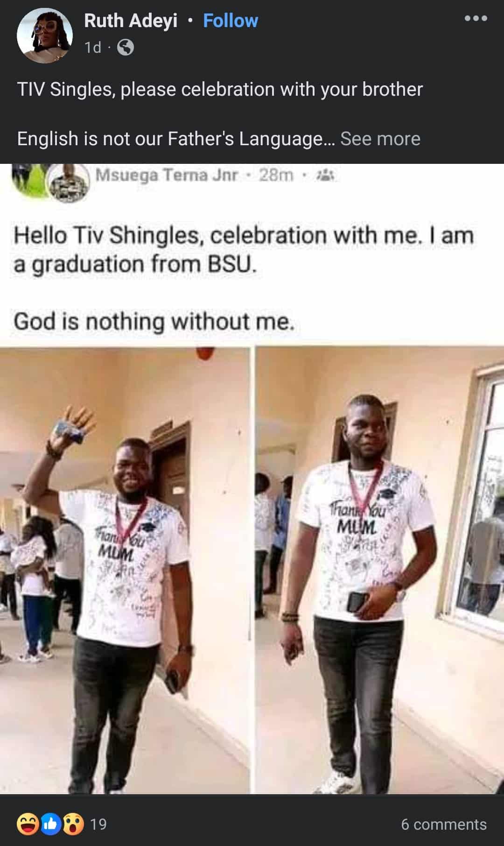The height and width of the screenshot is (846, 504).
Task: Click 'God is nothing without me' text
Action: click(x=154, y=322)
